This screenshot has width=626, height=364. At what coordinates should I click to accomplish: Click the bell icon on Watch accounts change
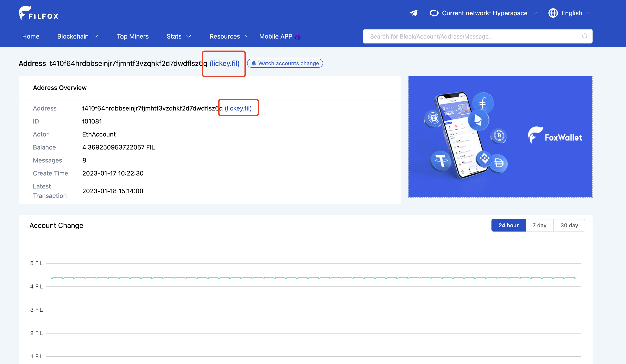(x=254, y=63)
